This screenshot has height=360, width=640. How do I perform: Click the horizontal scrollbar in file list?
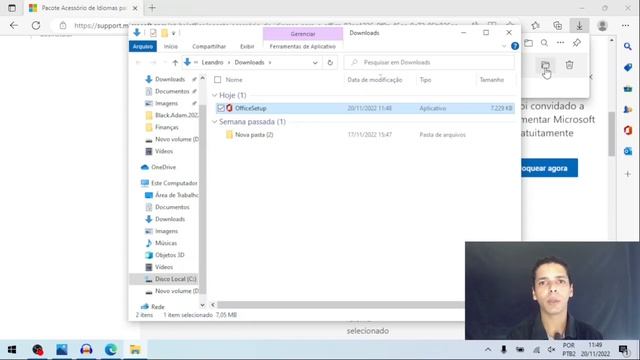(x=340, y=305)
